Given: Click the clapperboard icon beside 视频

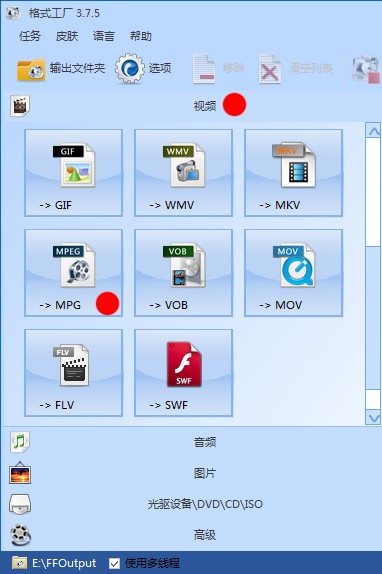Looking at the screenshot, I should pos(20,106).
